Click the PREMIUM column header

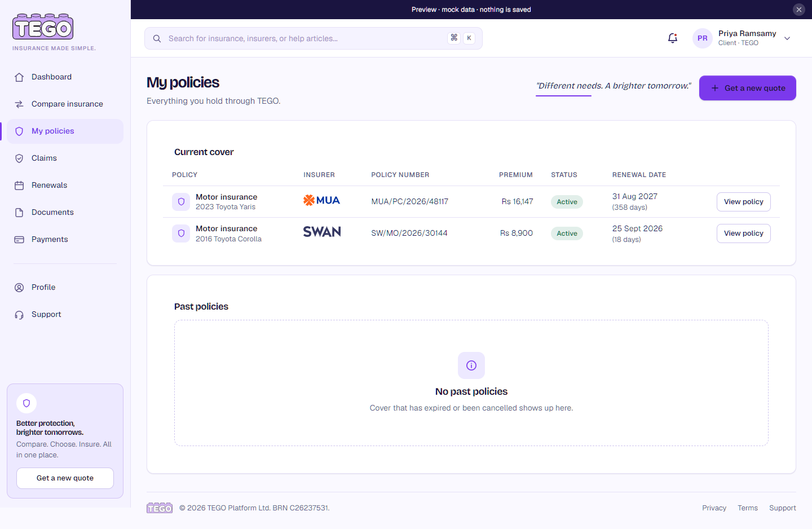516,175
